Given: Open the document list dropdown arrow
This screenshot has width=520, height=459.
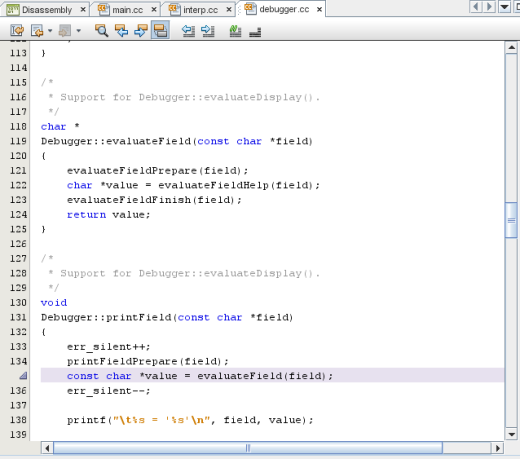Looking at the screenshot, I should coord(505,7).
